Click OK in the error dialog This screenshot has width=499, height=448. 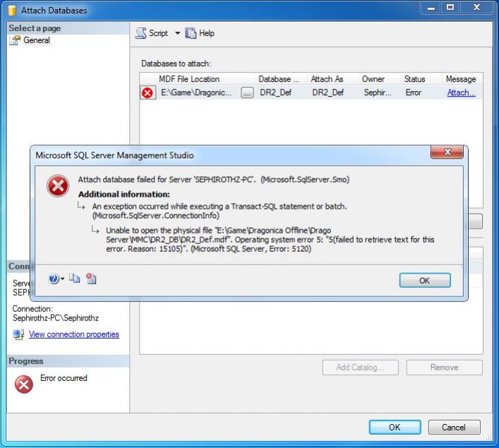click(x=425, y=280)
